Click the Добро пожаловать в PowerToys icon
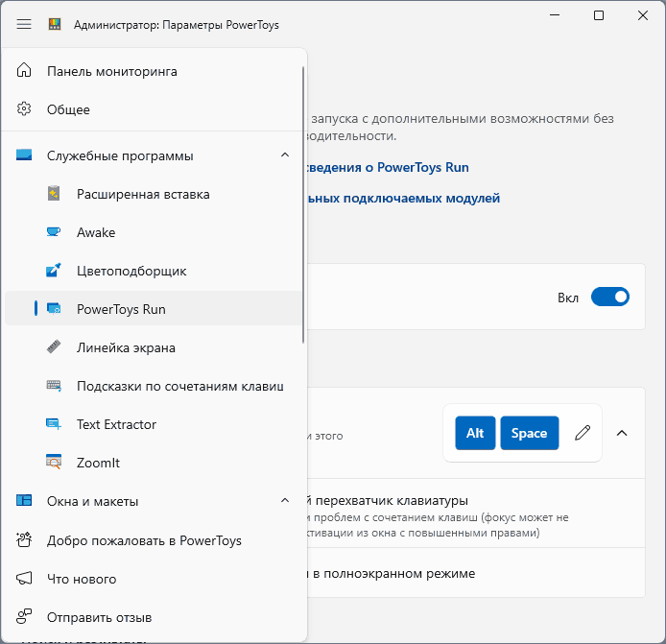Screen dimensions: 666x644 coord(24,540)
